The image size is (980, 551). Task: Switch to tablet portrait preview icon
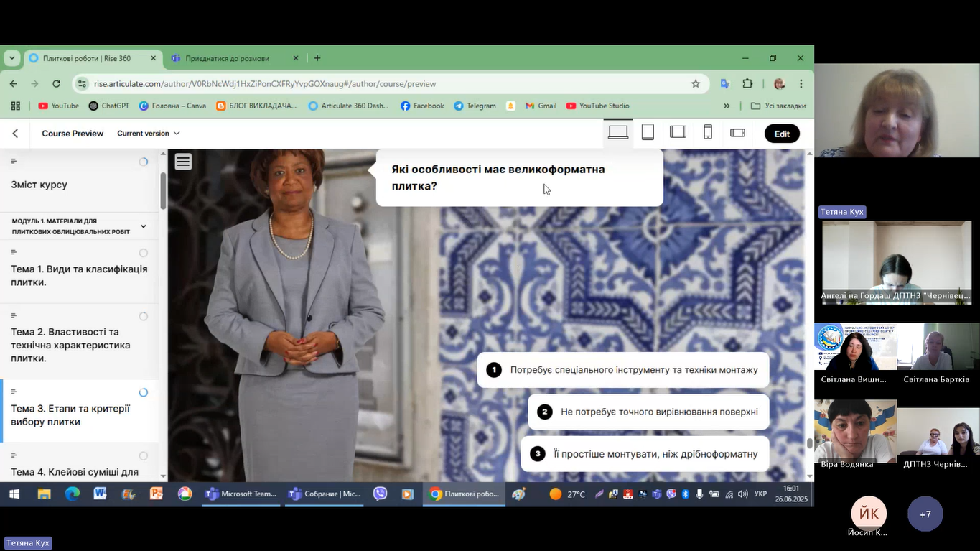coord(648,133)
